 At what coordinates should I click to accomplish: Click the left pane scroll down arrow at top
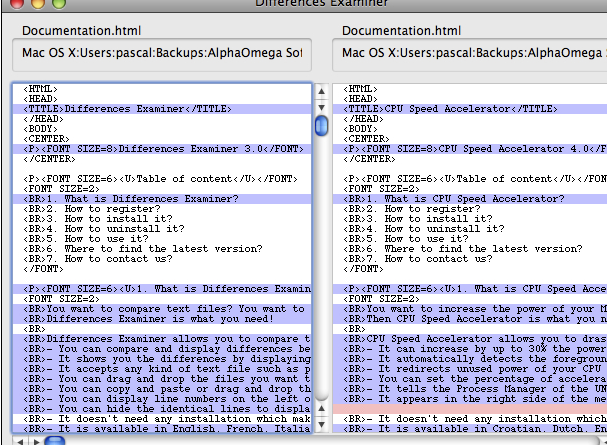321,107
